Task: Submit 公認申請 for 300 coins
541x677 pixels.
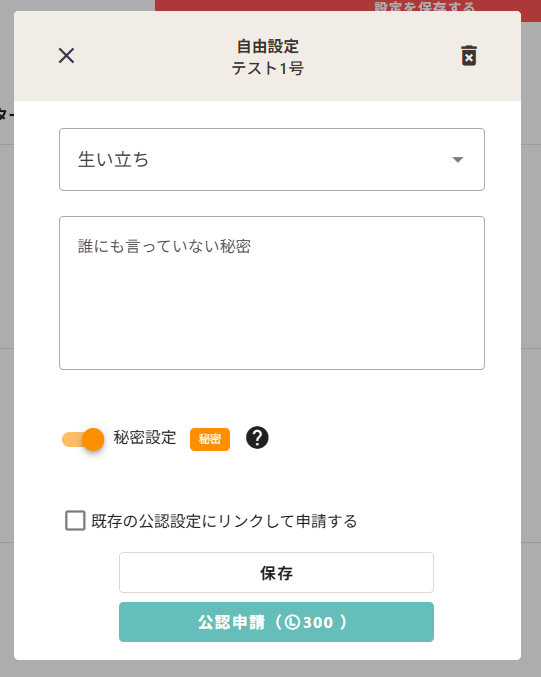Action: click(276, 622)
